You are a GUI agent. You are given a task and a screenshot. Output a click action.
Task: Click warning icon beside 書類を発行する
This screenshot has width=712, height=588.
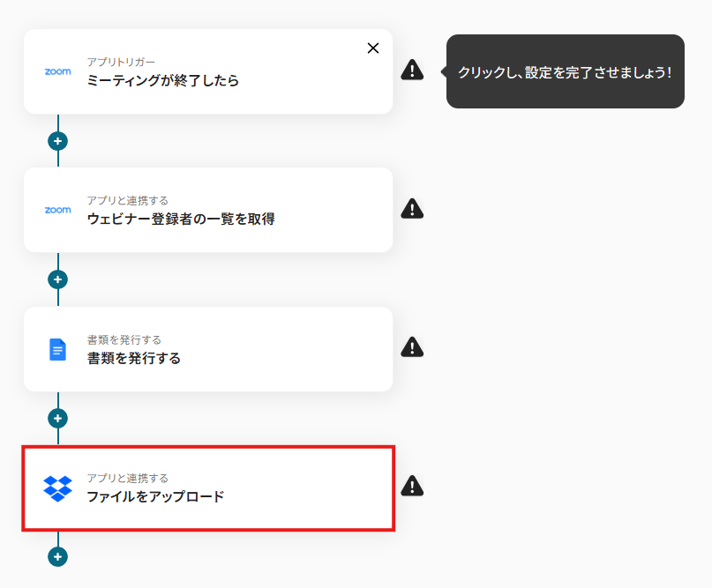point(412,347)
